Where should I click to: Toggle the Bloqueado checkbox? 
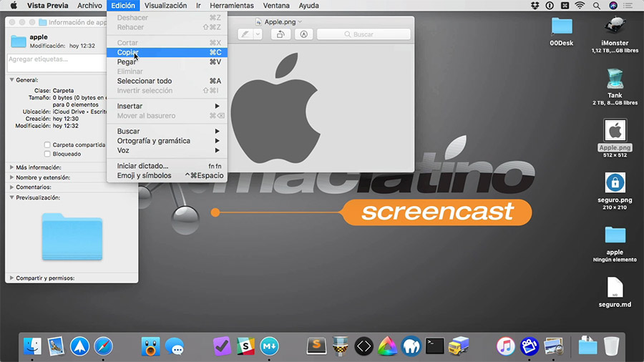coord(47,154)
